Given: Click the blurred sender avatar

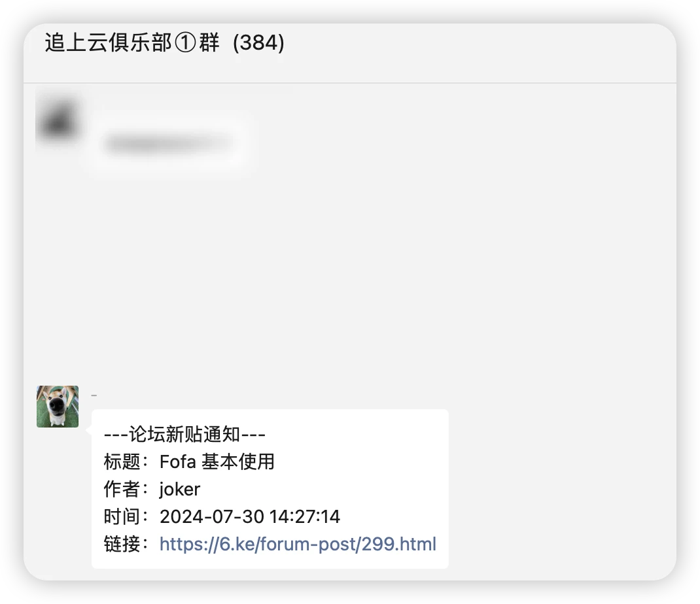Looking at the screenshot, I should [58, 120].
